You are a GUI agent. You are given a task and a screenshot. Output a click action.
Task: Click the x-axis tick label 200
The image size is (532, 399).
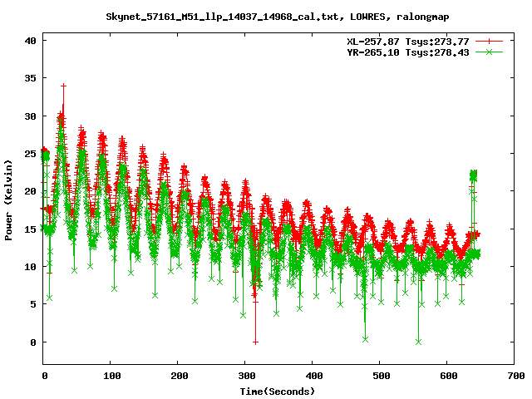coord(180,376)
